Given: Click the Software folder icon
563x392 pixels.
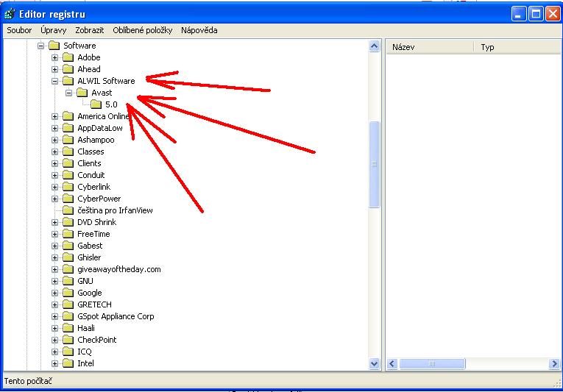Looking at the screenshot, I should (54, 46).
